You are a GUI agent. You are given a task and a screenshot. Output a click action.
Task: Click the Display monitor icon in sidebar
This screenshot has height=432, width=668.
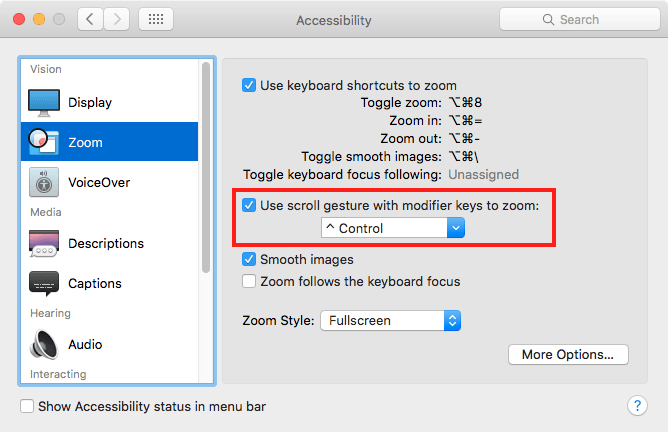[44, 102]
